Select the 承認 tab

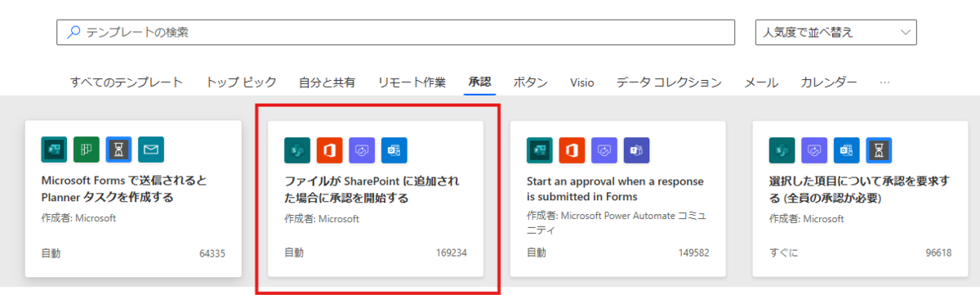479,82
